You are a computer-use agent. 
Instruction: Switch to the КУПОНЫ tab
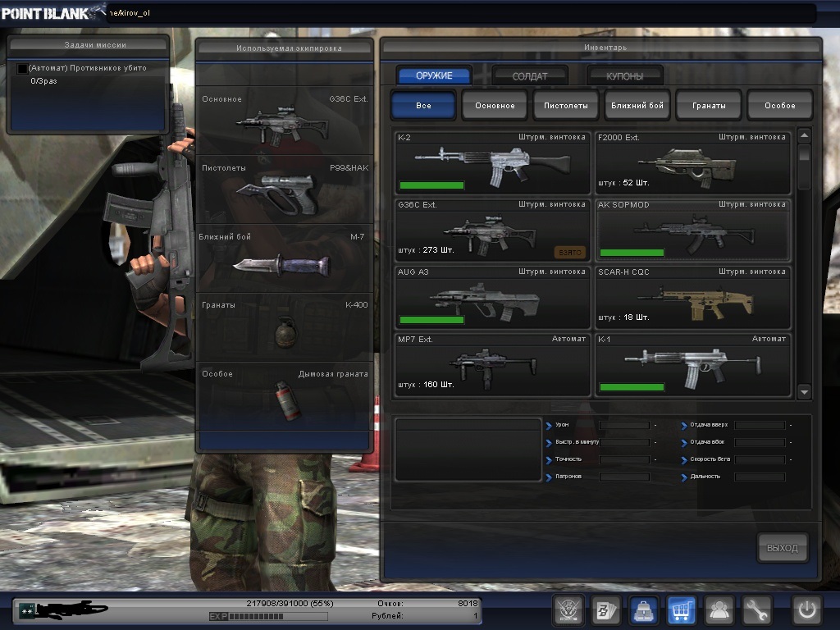pyautogui.click(x=624, y=76)
